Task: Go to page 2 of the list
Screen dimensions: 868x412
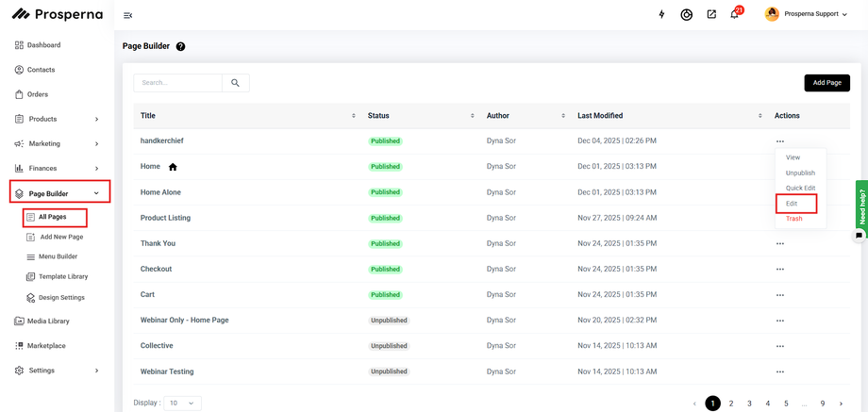Action: click(x=731, y=404)
